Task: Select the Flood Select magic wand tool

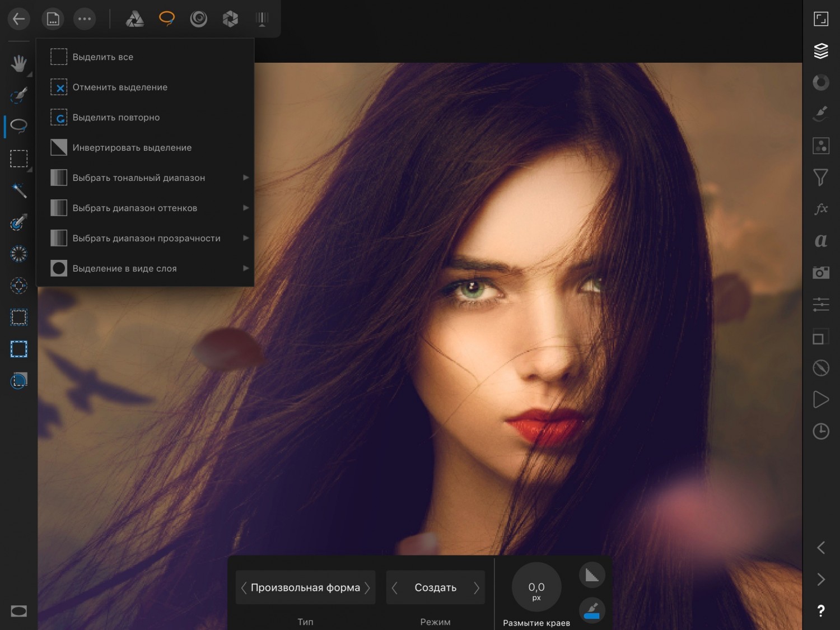Action: click(19, 190)
